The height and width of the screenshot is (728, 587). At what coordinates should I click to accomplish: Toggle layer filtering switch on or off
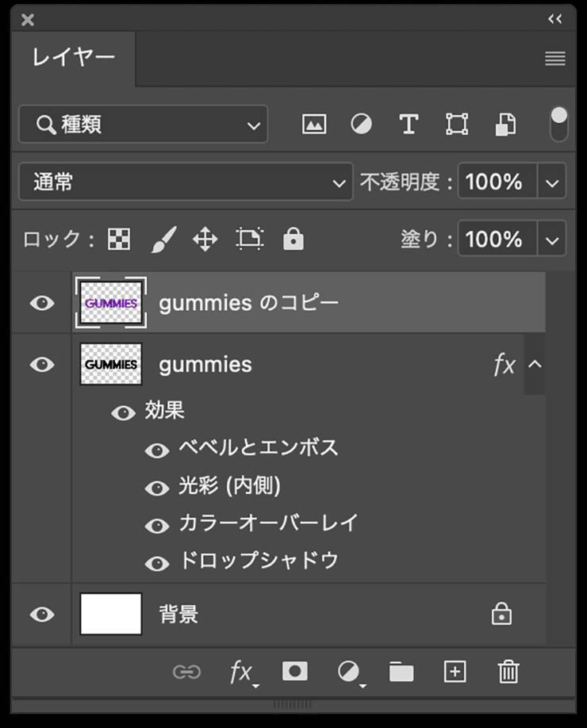tap(559, 125)
